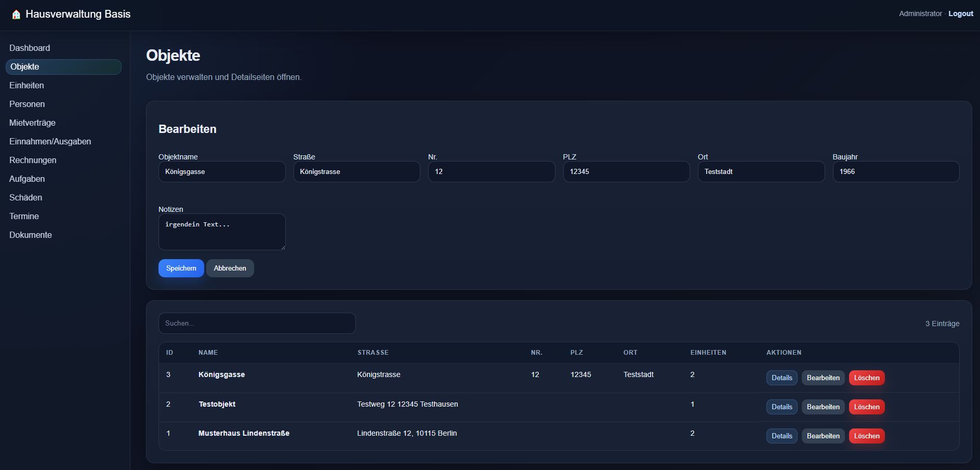Click the AKTIONEN column header
The width and height of the screenshot is (980, 470).
(784, 353)
